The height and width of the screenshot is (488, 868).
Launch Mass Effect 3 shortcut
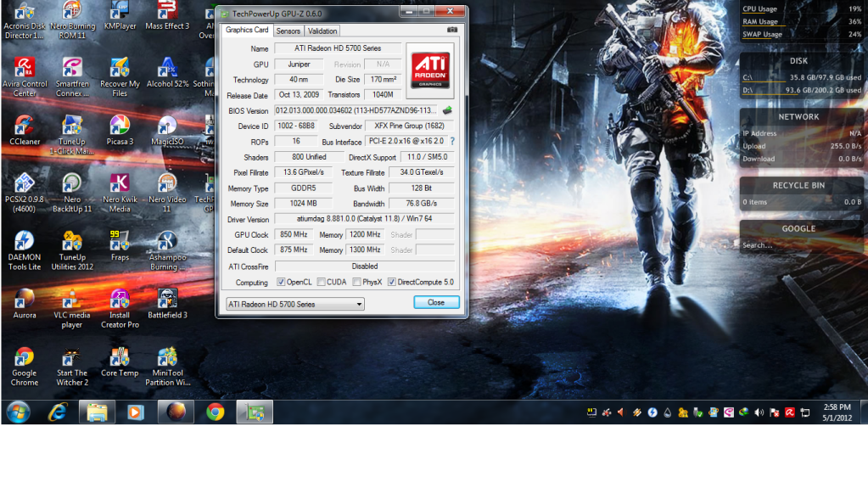pos(167,17)
